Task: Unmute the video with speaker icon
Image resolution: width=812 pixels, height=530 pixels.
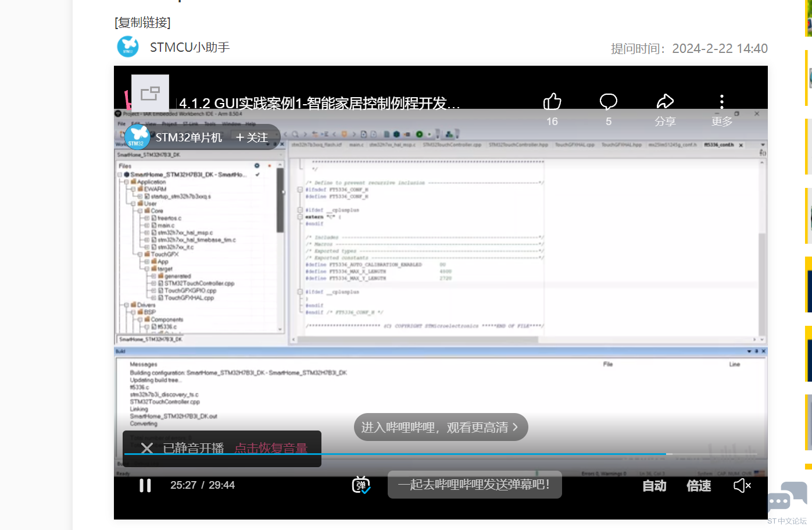Action: [742, 486]
